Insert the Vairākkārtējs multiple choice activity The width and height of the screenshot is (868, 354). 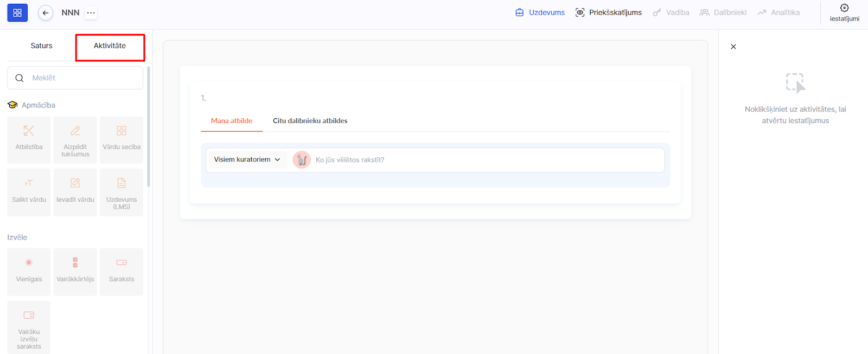(x=75, y=272)
